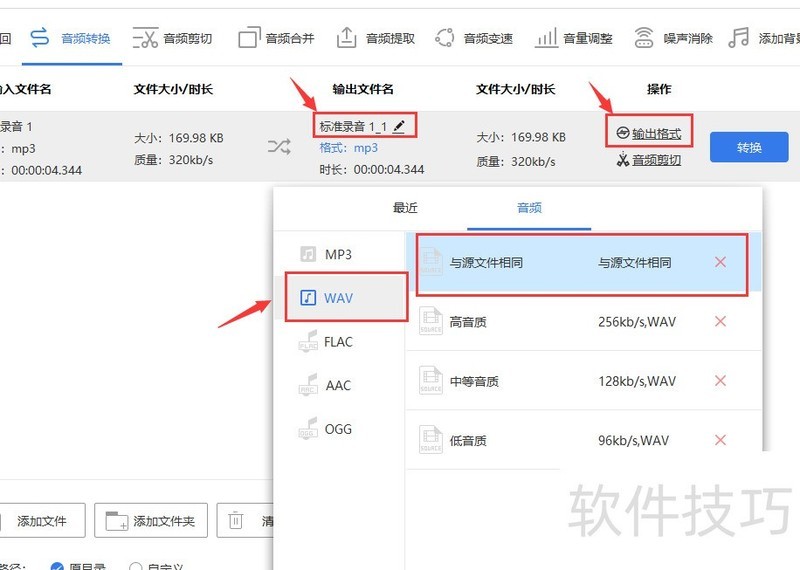Open the 音频 tab in format popup

click(529, 209)
